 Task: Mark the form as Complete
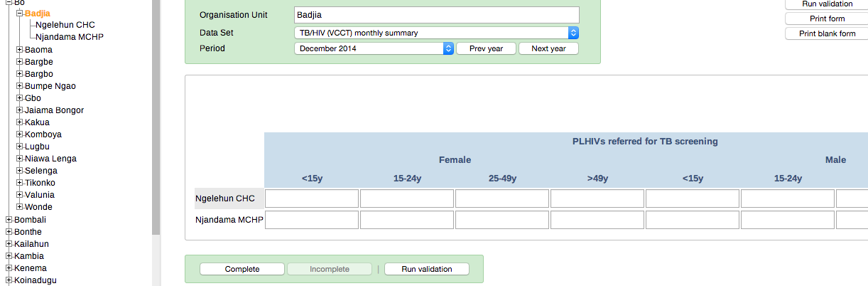tap(242, 269)
